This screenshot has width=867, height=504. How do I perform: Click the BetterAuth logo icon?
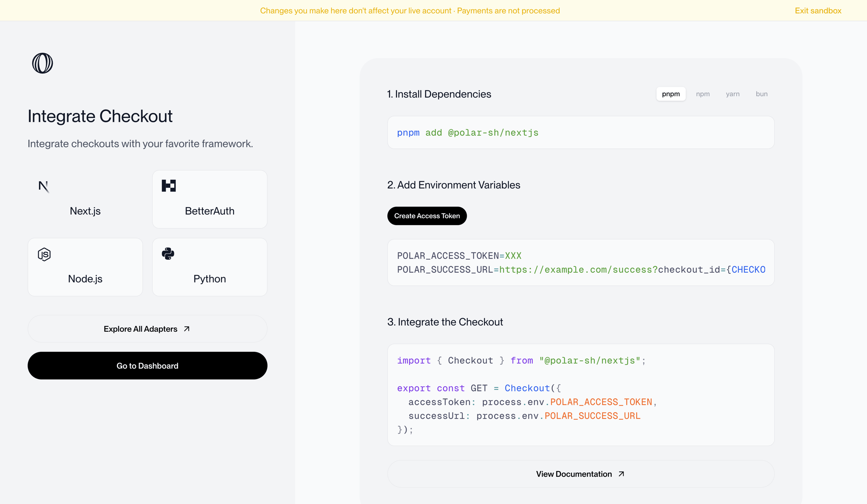169,186
